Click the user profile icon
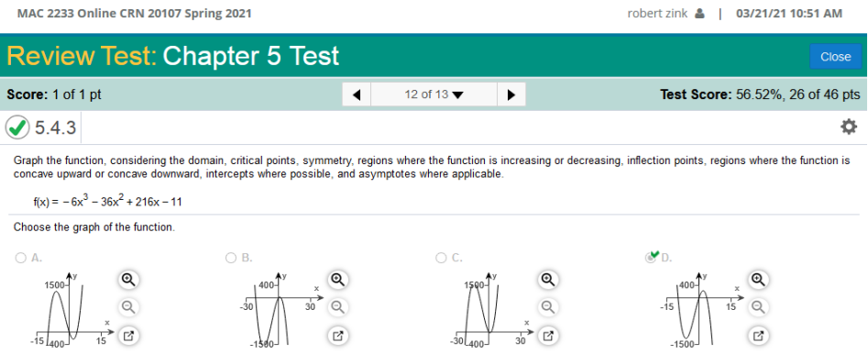 pyautogui.click(x=699, y=13)
